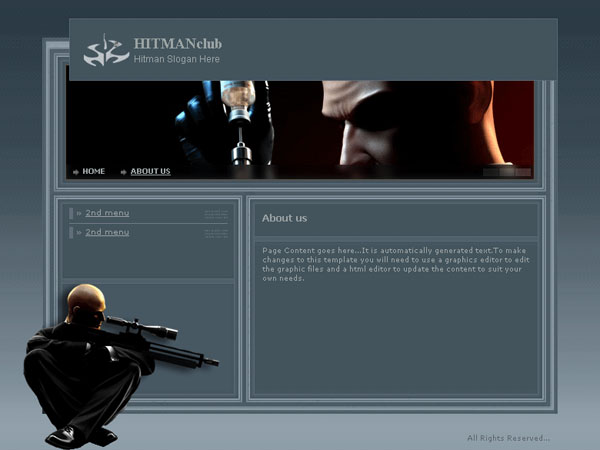Click the Hitman Slogan Here text

coord(177,59)
